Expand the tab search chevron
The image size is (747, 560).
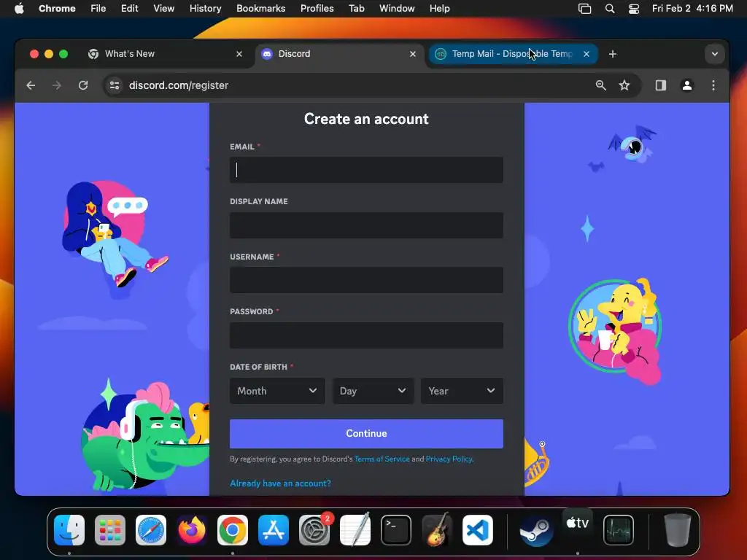pyautogui.click(x=715, y=54)
